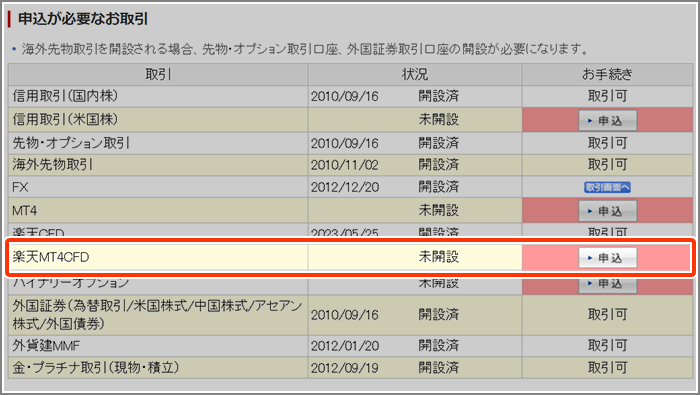Click 取引可 for 外貨建MMF

[x=607, y=345]
